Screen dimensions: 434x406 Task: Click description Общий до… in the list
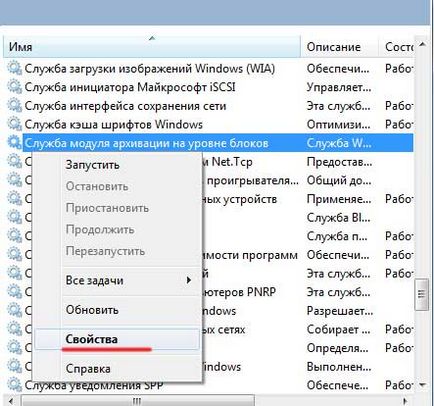coord(339,180)
